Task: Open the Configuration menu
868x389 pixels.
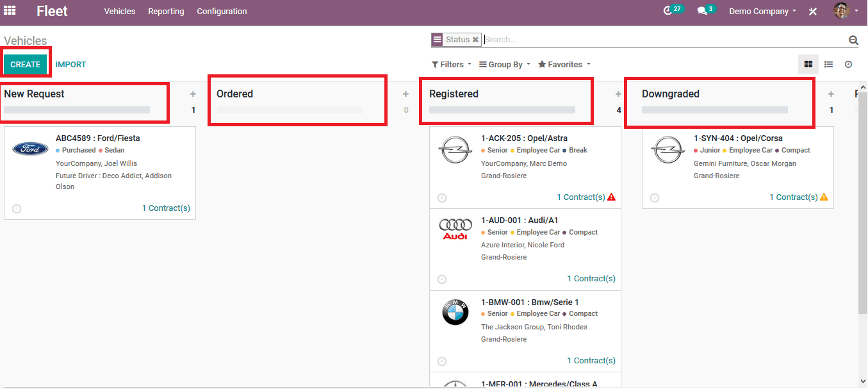Action: (222, 12)
